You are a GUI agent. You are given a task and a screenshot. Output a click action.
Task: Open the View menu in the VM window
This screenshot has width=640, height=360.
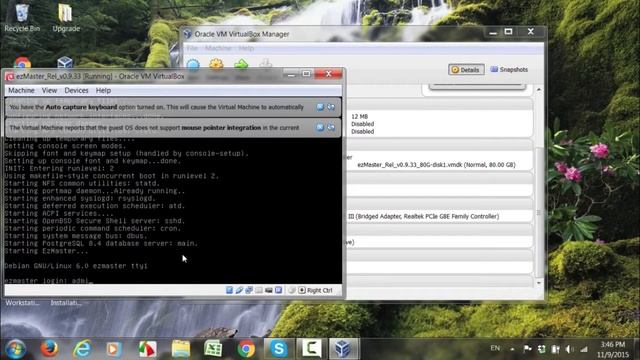pos(49,90)
